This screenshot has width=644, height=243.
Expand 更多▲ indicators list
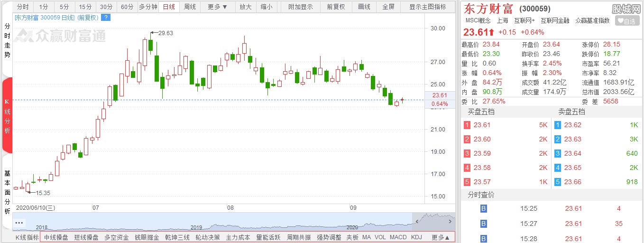pyautogui.click(x=441, y=237)
